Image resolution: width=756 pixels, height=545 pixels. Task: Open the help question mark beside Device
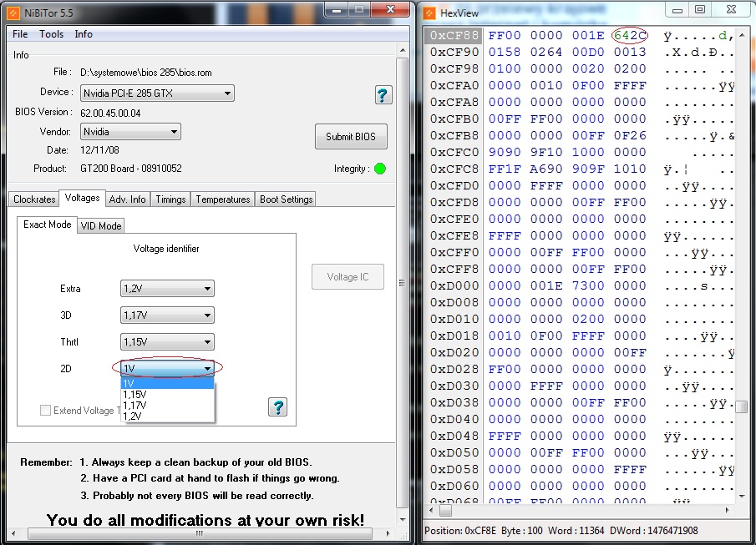(383, 95)
